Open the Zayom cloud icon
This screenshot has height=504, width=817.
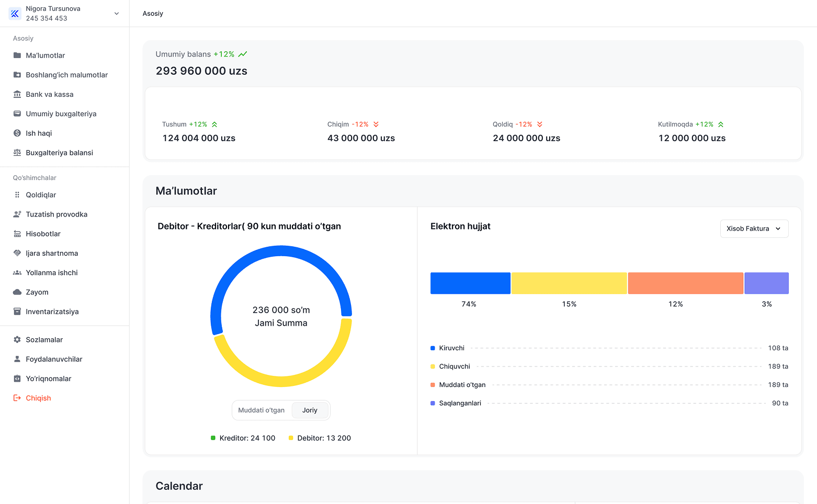[x=17, y=292]
